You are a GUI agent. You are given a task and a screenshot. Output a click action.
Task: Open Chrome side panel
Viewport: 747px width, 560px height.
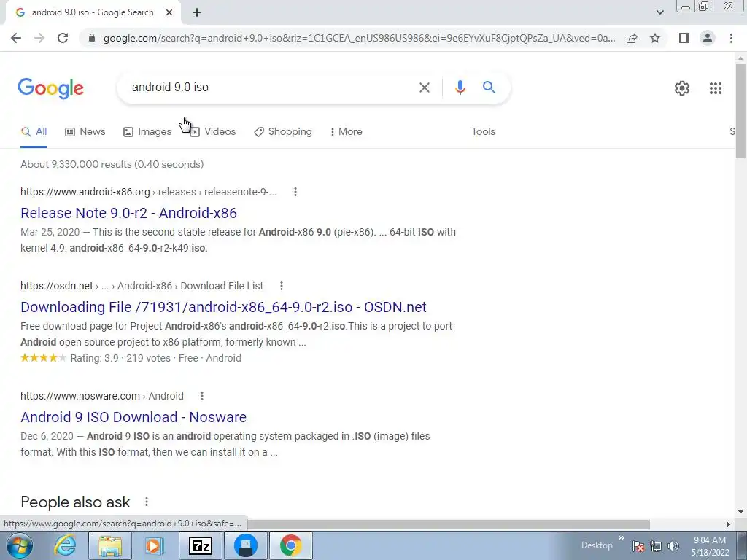(684, 38)
